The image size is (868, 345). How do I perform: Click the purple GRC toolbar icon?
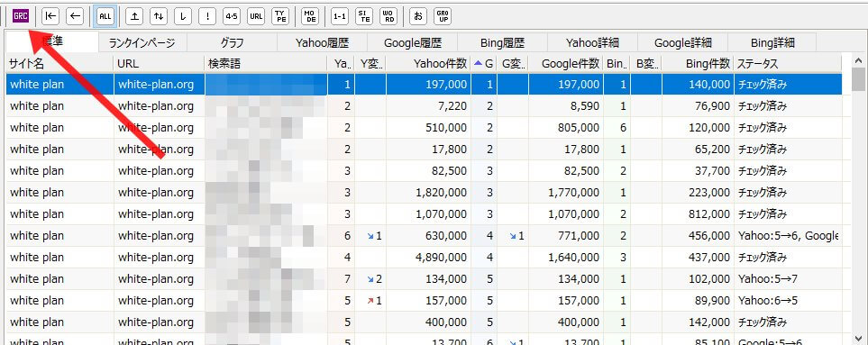coord(21,16)
